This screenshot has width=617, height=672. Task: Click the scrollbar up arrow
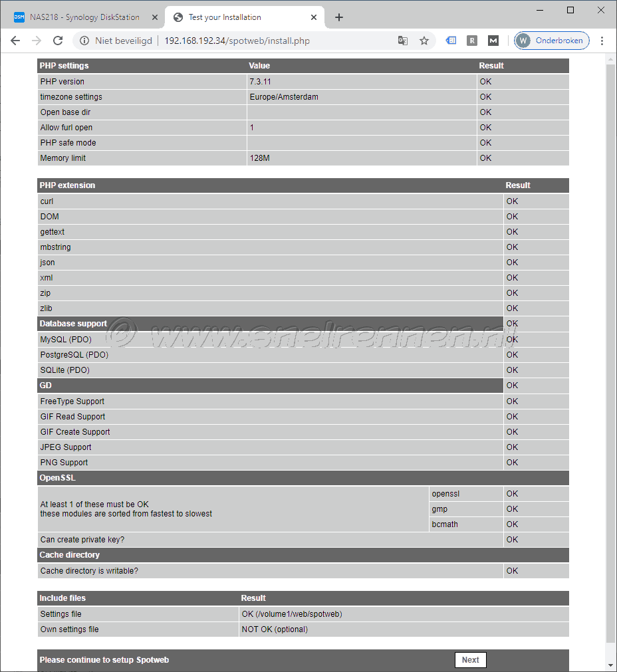pos(610,59)
